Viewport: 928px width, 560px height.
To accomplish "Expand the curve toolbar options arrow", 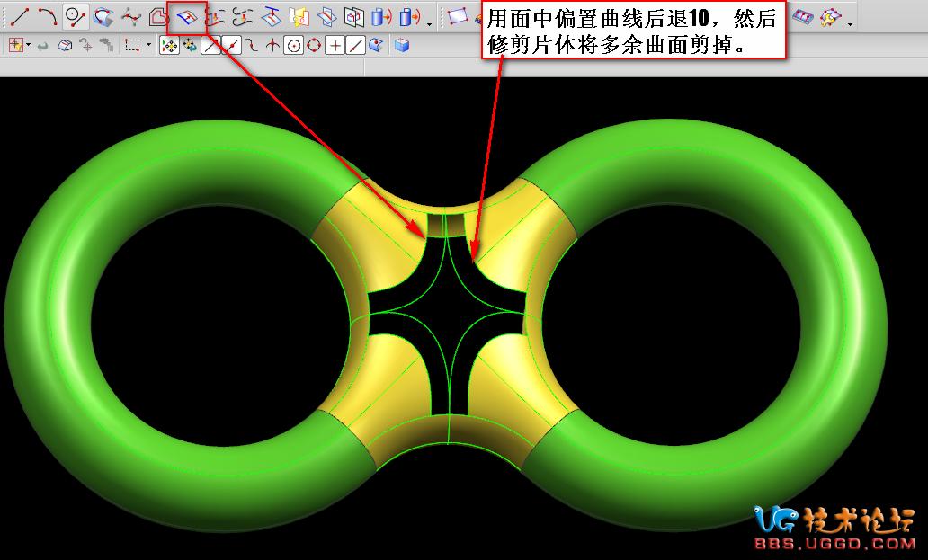I will coord(429,23).
